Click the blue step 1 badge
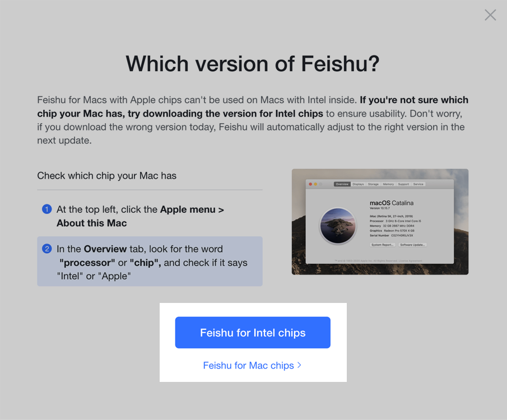This screenshot has width=507, height=420. [x=47, y=209]
